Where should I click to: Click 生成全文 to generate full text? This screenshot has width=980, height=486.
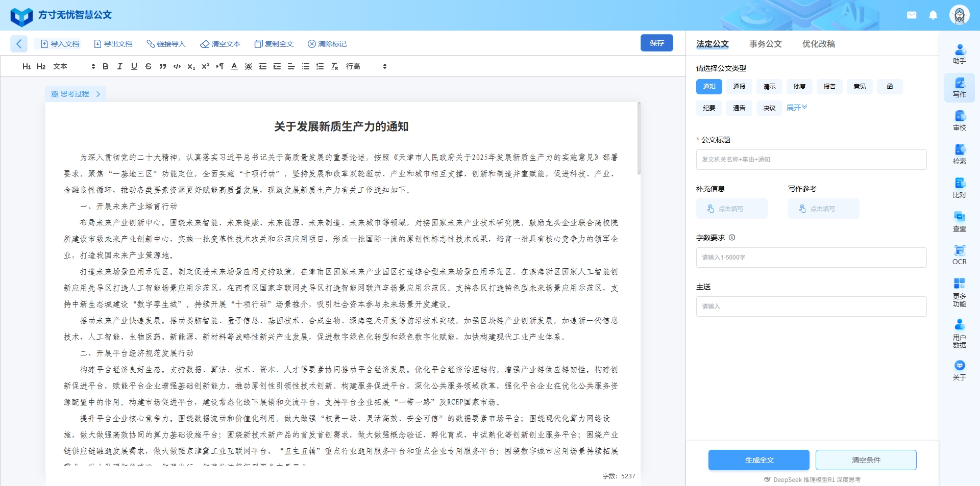point(758,459)
